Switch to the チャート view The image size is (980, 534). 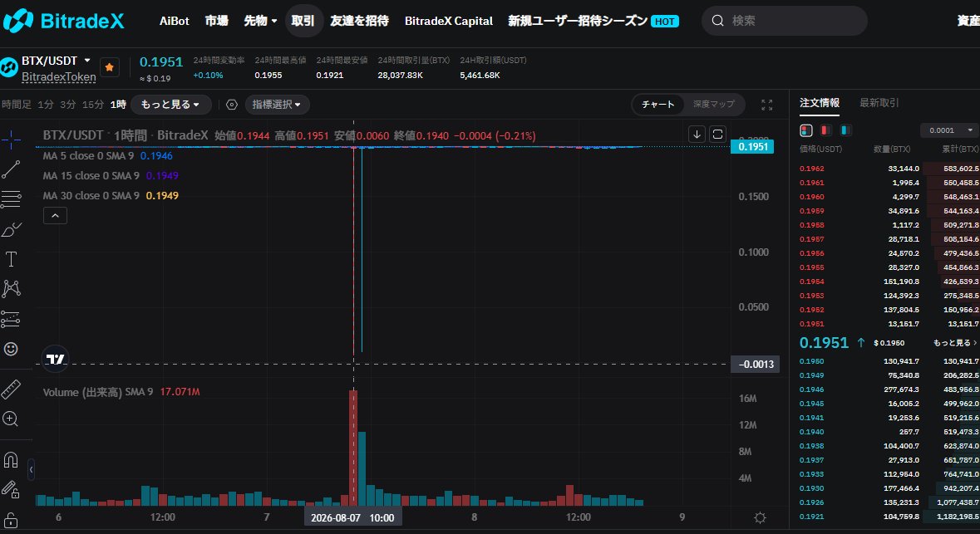pos(658,105)
